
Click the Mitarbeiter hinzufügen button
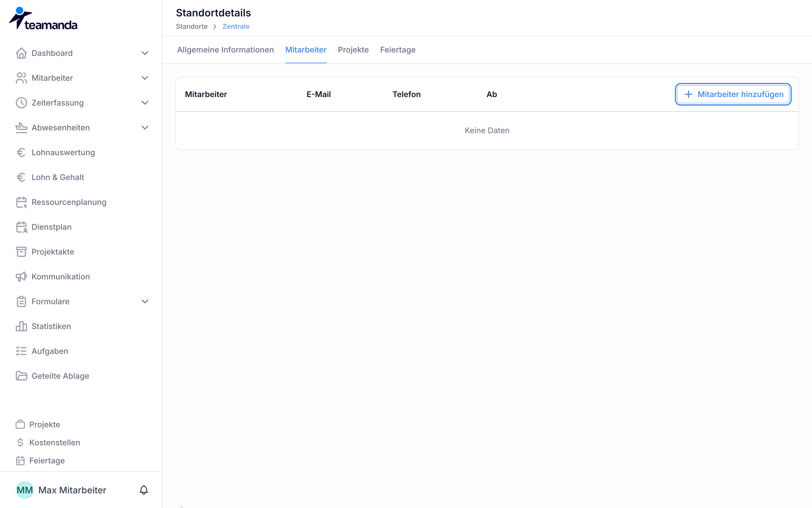[x=733, y=95]
